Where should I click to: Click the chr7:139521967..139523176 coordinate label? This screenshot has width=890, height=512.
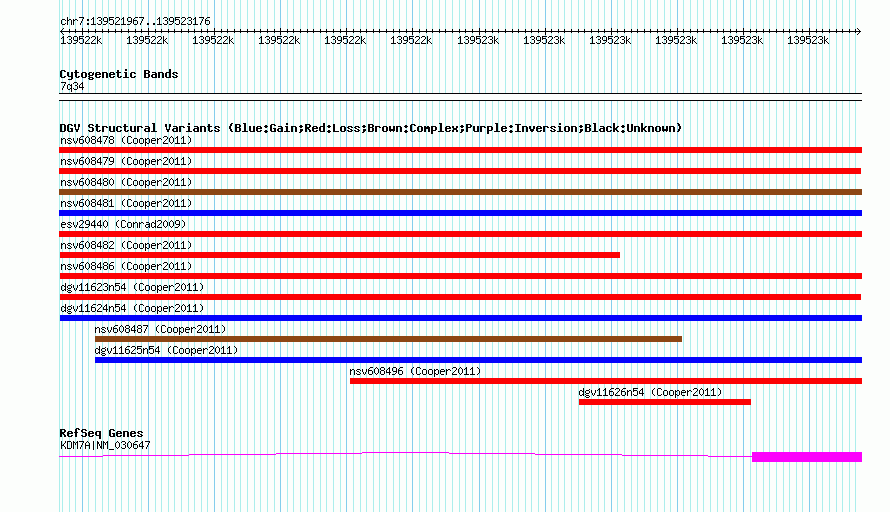tap(135, 21)
